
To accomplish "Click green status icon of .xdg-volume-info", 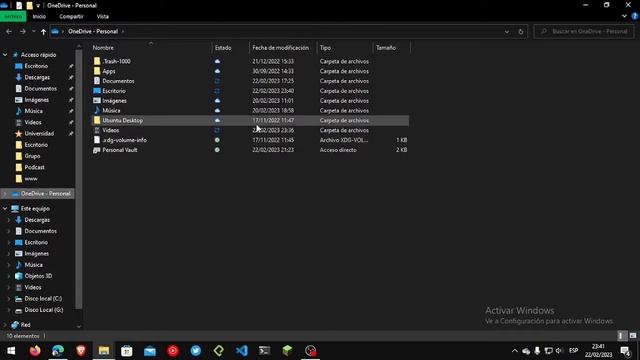I will (217, 140).
